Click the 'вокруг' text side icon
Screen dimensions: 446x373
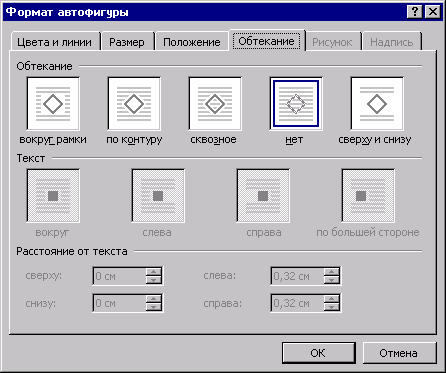pos(53,196)
